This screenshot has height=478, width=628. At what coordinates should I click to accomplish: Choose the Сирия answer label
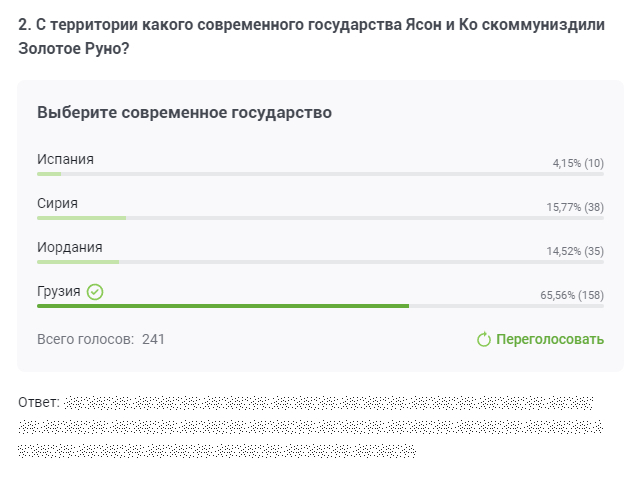point(57,204)
